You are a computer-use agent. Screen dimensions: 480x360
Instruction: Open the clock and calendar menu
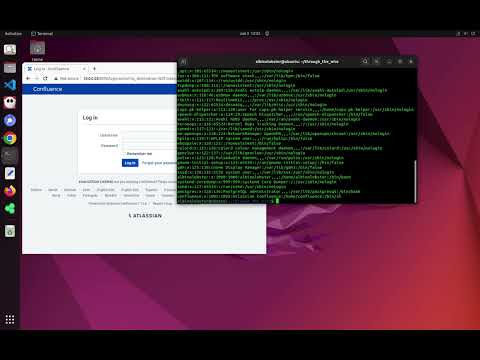click(250, 34)
